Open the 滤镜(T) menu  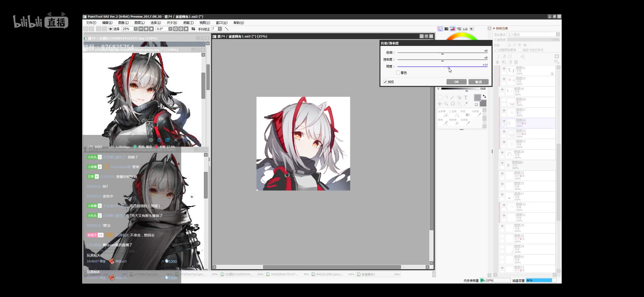click(188, 23)
